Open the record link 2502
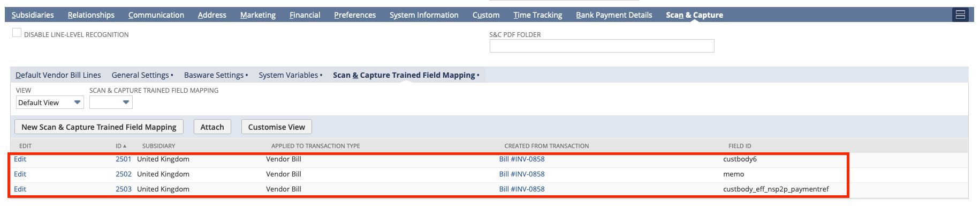 click(124, 174)
